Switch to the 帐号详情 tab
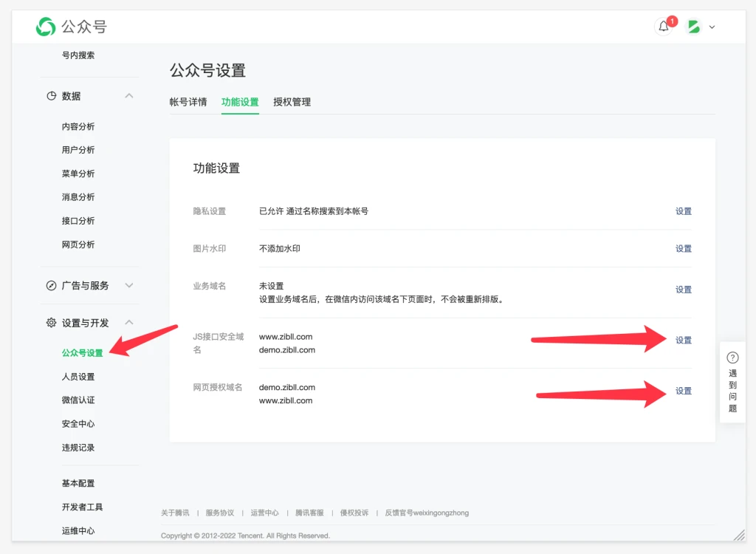This screenshot has height=554, width=756. [188, 102]
